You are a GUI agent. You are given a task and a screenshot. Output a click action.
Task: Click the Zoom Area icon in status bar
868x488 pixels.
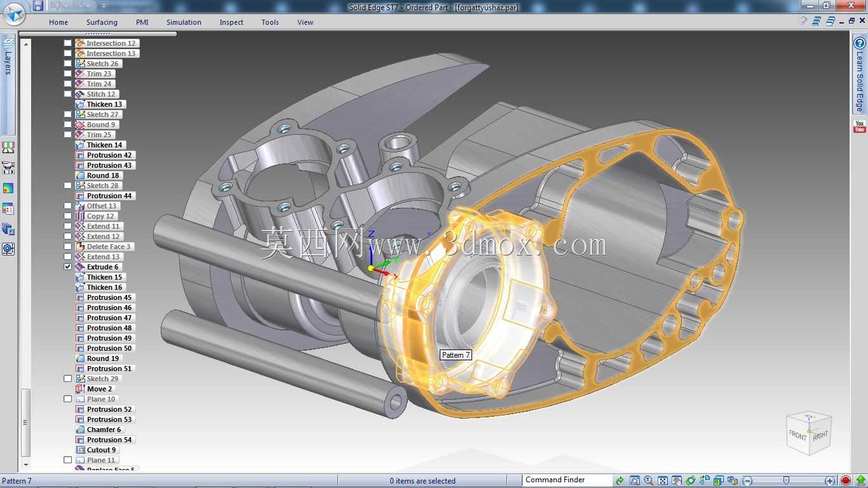(x=635, y=481)
